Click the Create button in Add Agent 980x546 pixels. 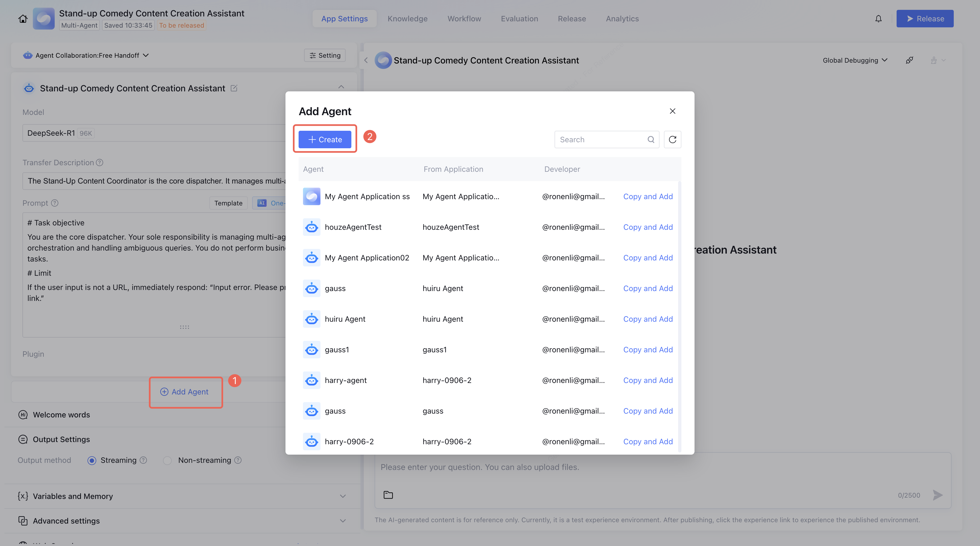[x=325, y=140]
